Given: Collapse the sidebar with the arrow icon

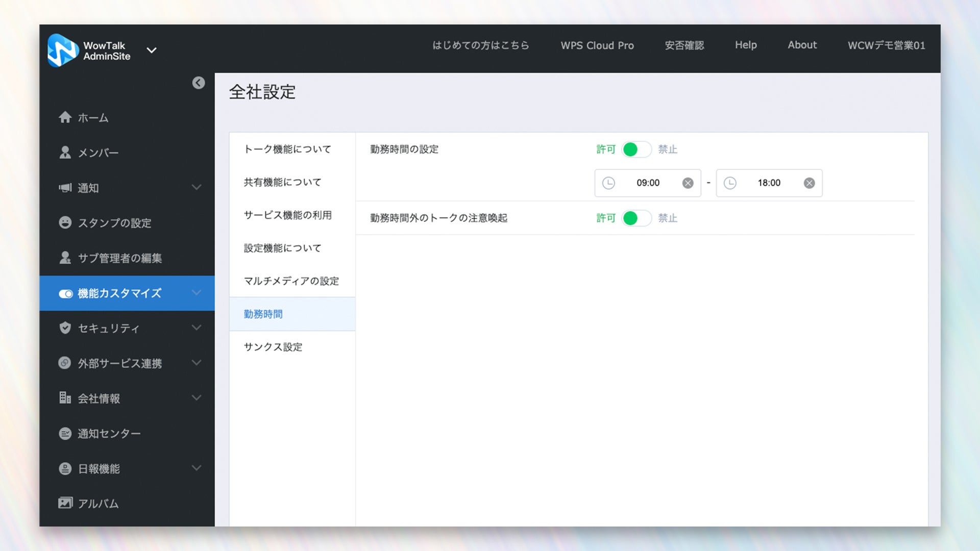Looking at the screenshot, I should 199,83.
